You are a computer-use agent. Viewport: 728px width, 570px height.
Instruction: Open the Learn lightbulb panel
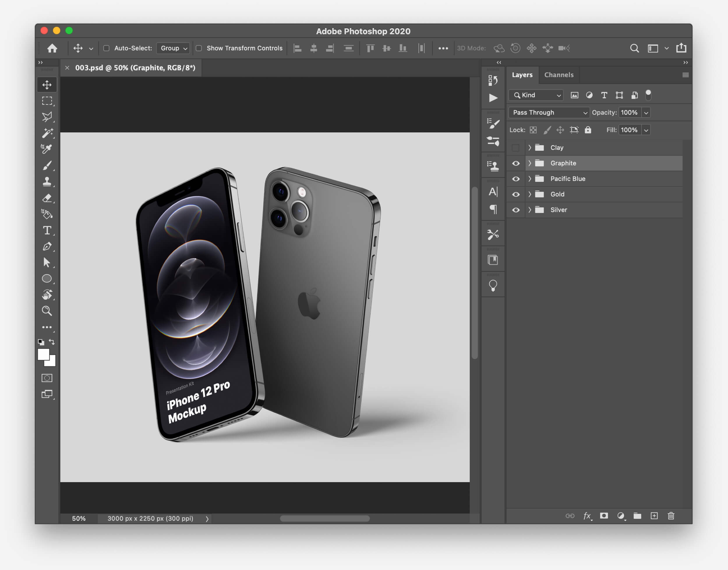(493, 286)
